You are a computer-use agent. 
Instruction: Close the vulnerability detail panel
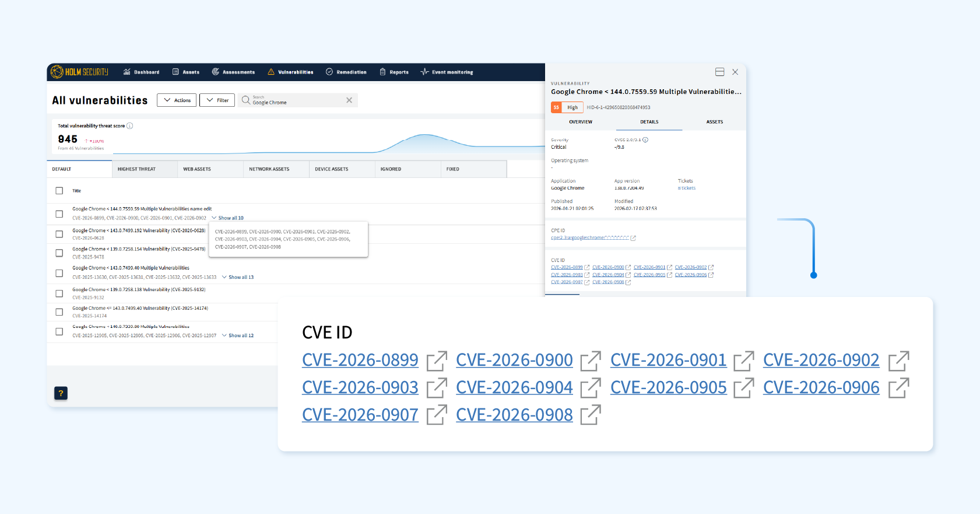[x=735, y=72]
